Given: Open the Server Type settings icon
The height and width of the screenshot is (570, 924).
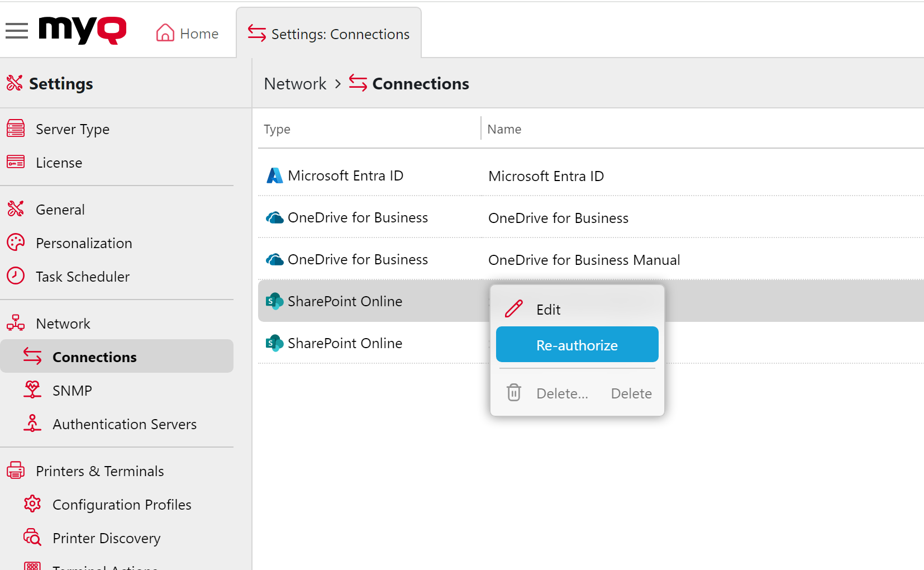Looking at the screenshot, I should pos(15,129).
